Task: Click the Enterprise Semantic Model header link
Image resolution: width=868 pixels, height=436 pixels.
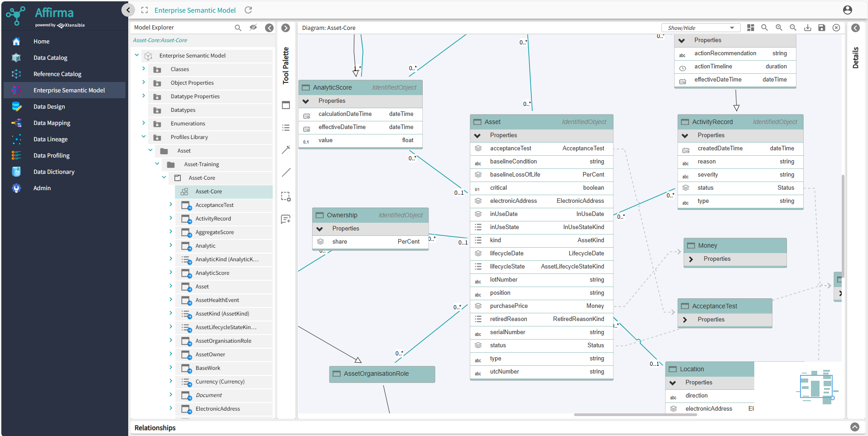Action: (195, 10)
